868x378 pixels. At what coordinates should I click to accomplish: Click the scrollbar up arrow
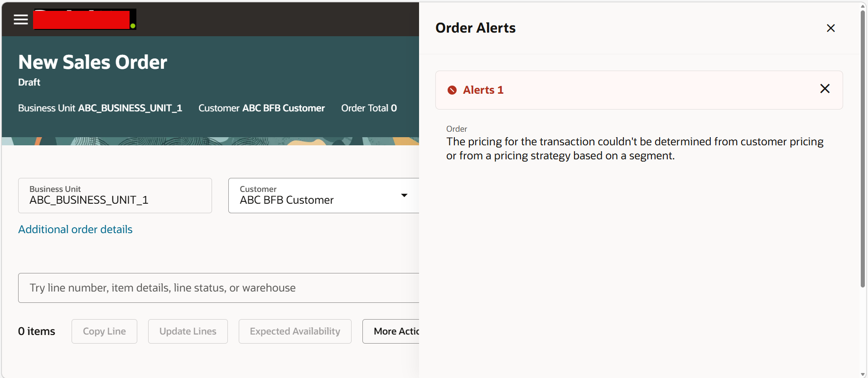pyautogui.click(x=863, y=6)
